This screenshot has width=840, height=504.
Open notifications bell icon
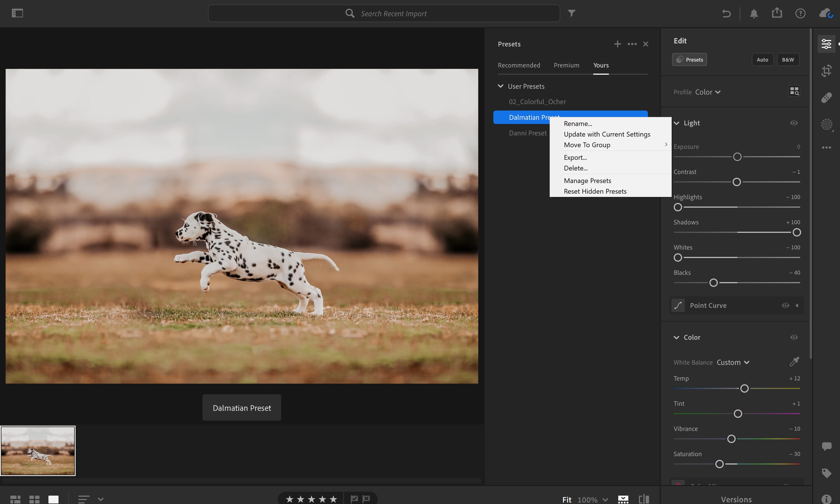pos(754,13)
